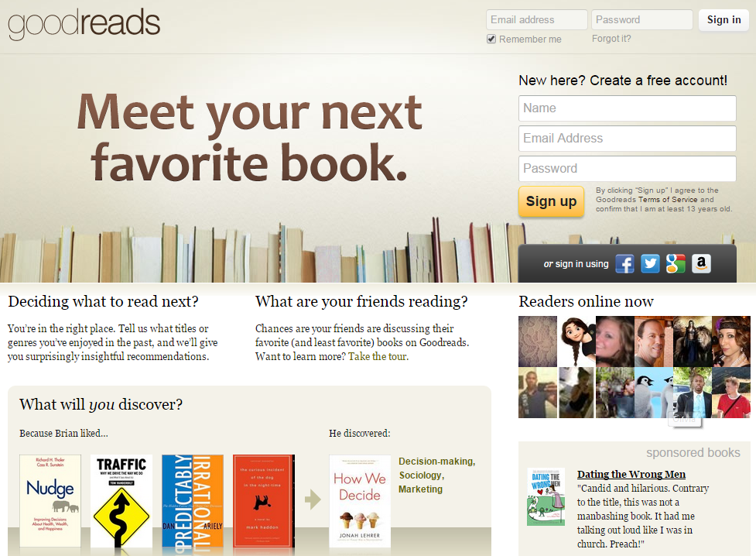Sign in using the Google icon
The height and width of the screenshot is (556, 756).
[676, 263]
